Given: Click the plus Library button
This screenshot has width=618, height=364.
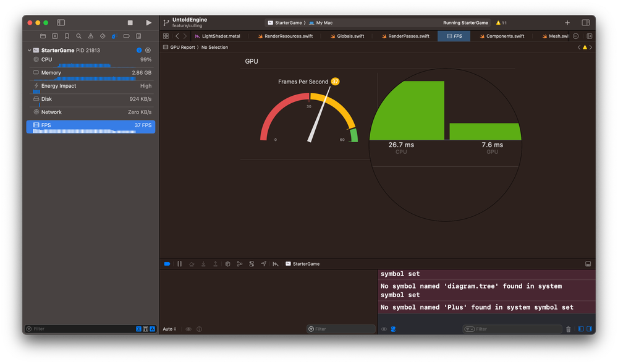Looking at the screenshot, I should [x=567, y=23].
